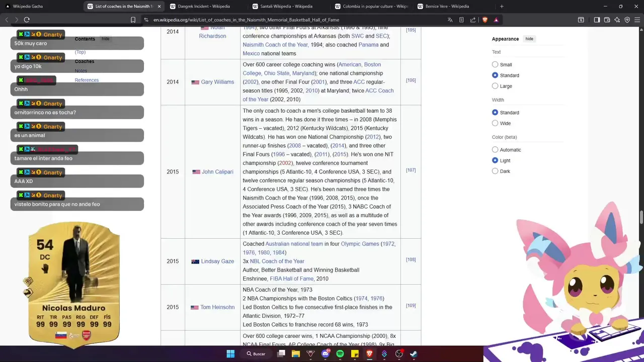Open the Tom Heinsohn article link
Viewport: 644px width, 362px height.
click(x=217, y=307)
